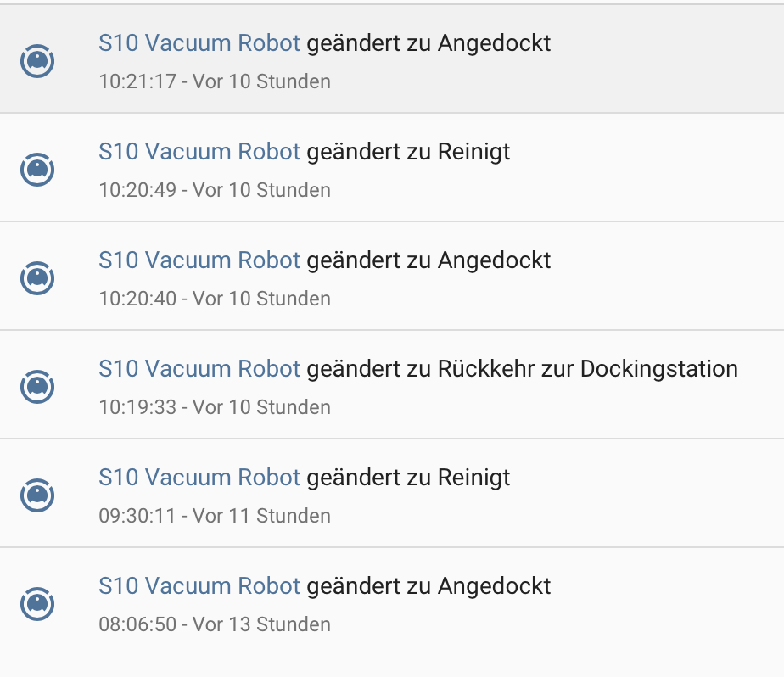This screenshot has height=677, width=784.
Task: Select the robot icon of the 10:20:40 entry
Action: click(x=36, y=277)
